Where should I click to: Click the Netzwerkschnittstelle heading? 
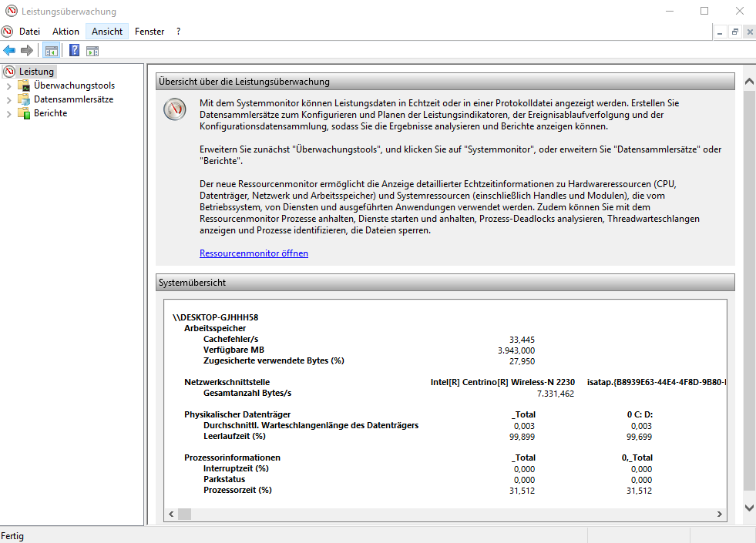point(227,382)
